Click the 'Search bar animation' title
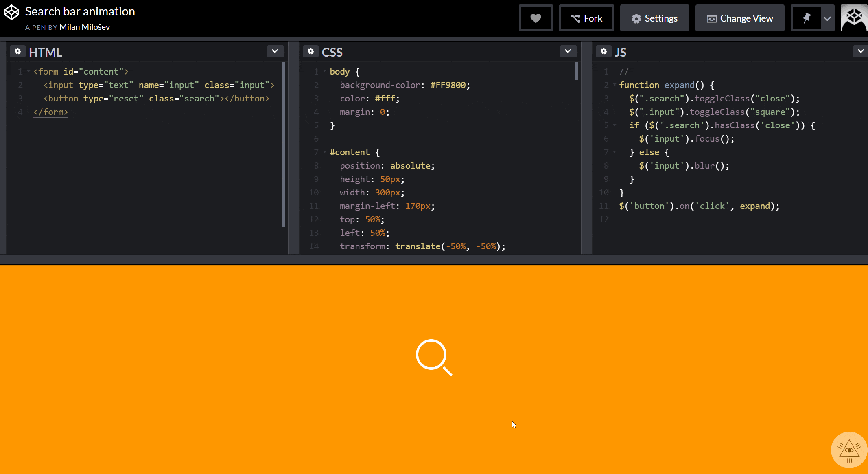The width and height of the screenshot is (868, 474). pyautogui.click(x=80, y=11)
